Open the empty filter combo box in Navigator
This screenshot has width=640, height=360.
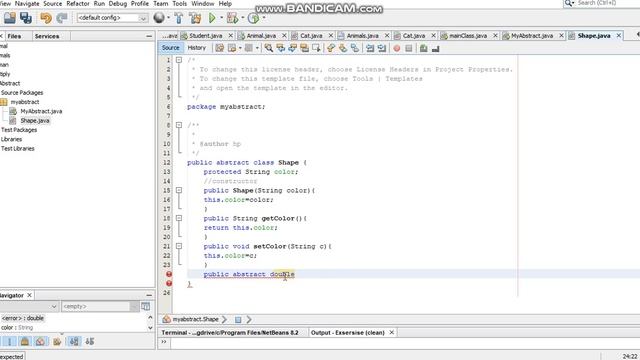(100, 306)
